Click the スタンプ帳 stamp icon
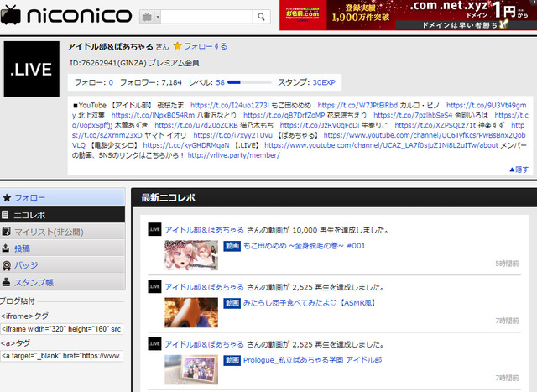537x392 pixels. [6, 282]
